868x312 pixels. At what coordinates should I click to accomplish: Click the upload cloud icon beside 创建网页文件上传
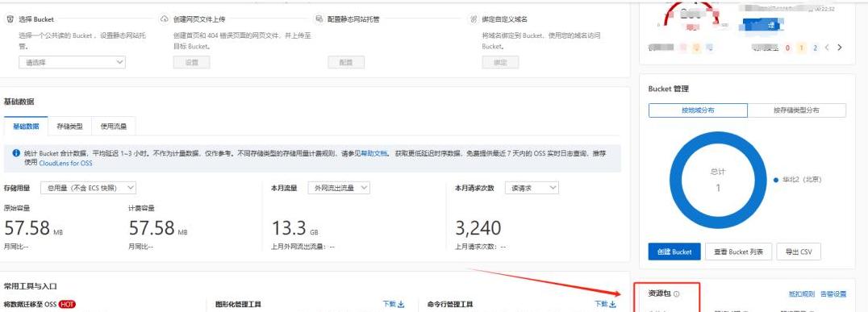tap(164, 19)
